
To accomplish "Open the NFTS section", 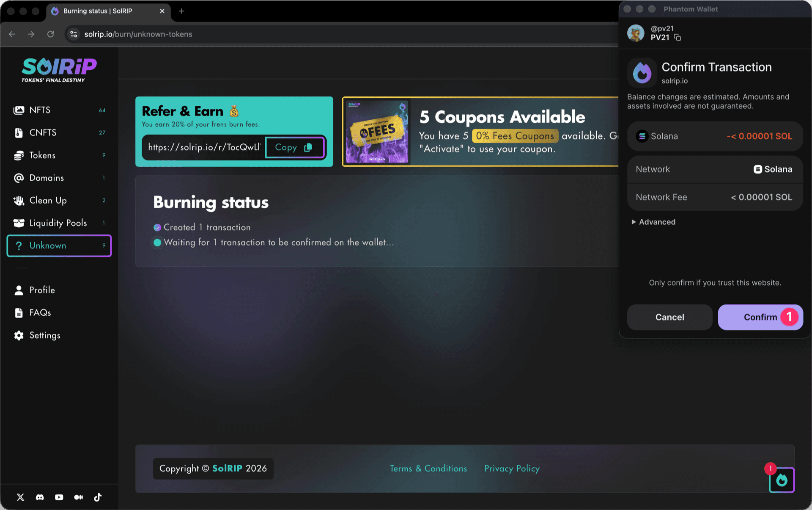I will pyautogui.click(x=59, y=110).
